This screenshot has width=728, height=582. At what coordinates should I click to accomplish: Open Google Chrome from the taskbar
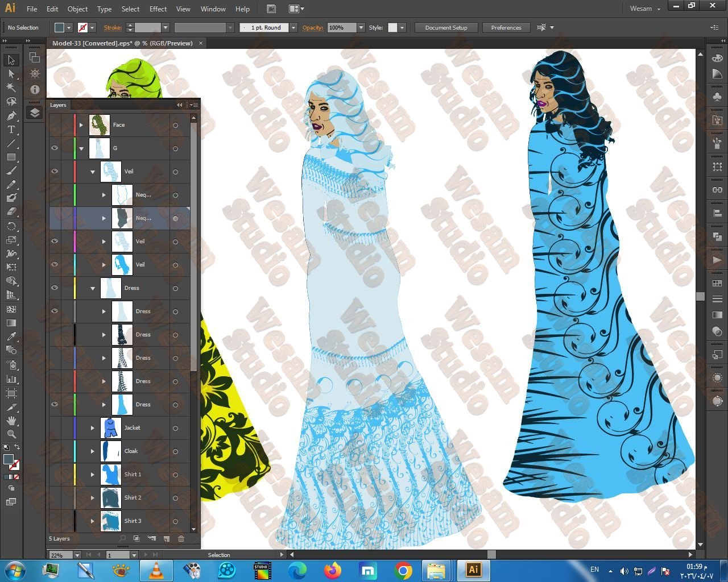403,570
